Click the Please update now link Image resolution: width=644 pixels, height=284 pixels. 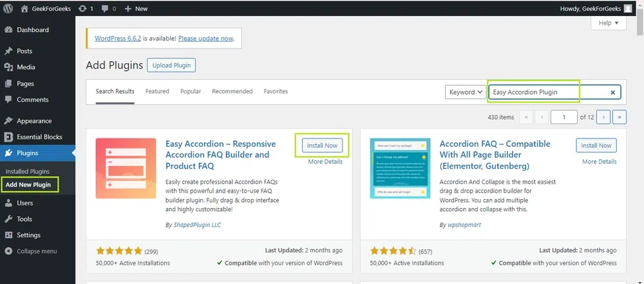pos(206,38)
